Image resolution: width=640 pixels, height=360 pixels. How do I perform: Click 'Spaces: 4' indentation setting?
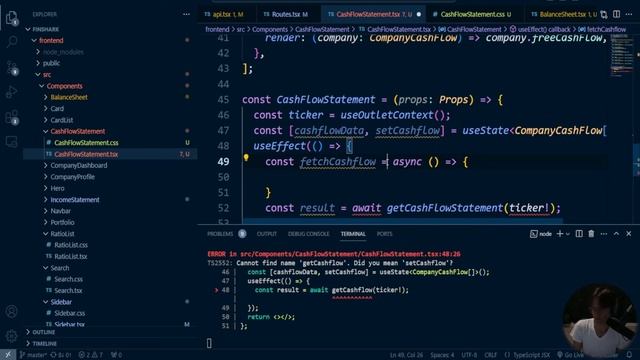click(442, 355)
